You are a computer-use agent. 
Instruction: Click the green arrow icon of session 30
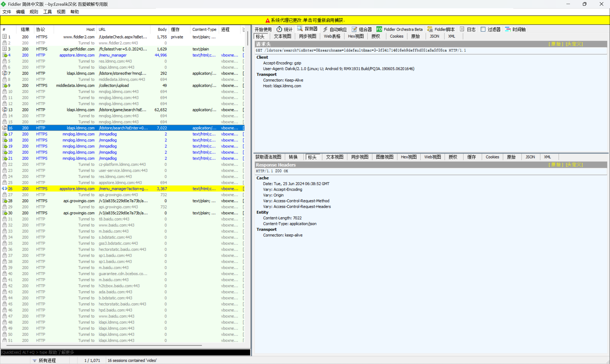pyautogui.click(x=5, y=213)
